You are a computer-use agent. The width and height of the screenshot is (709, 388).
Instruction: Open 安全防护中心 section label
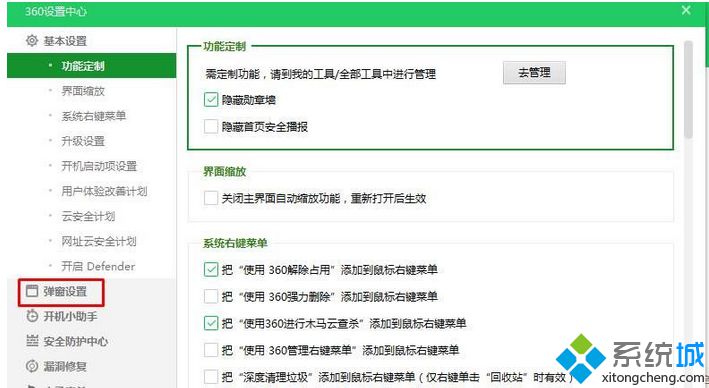[76, 341]
